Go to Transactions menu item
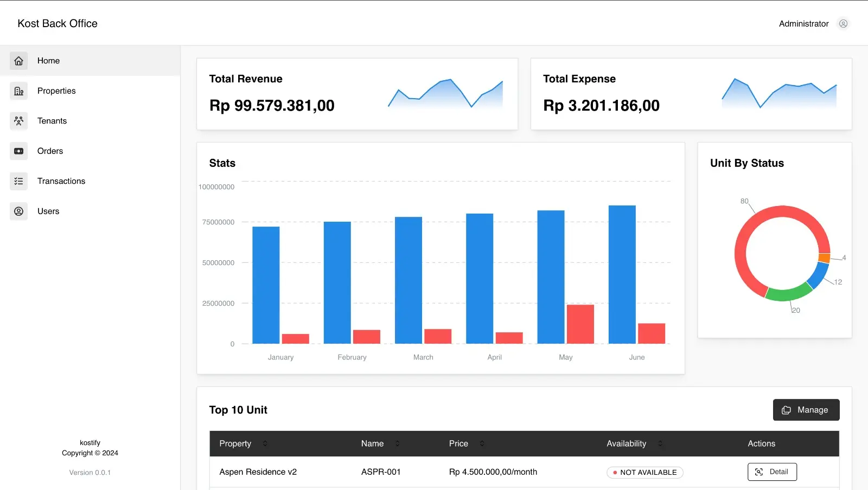This screenshot has width=868, height=490. [x=61, y=181]
